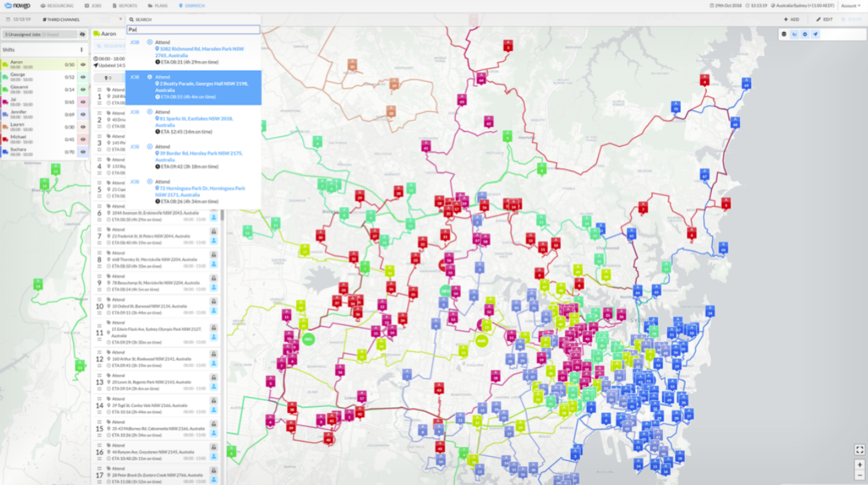Enter fullscreen map view

click(860, 450)
